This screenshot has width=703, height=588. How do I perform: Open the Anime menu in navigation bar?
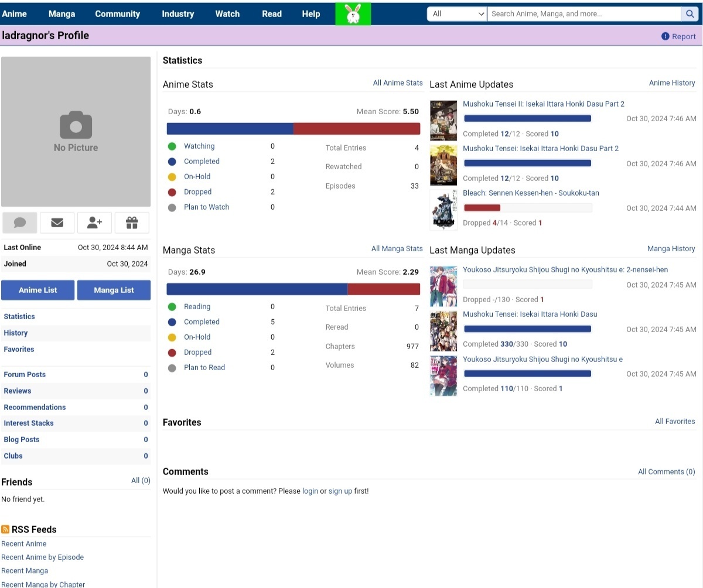[x=15, y=14]
